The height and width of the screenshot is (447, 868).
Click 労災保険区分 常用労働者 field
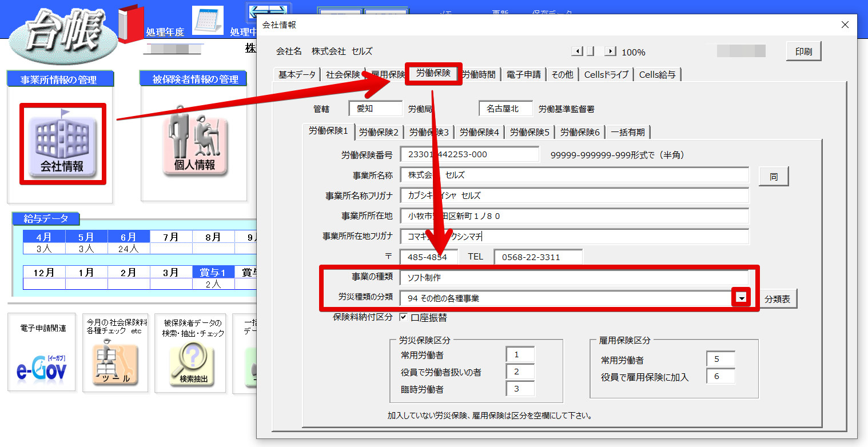click(520, 354)
